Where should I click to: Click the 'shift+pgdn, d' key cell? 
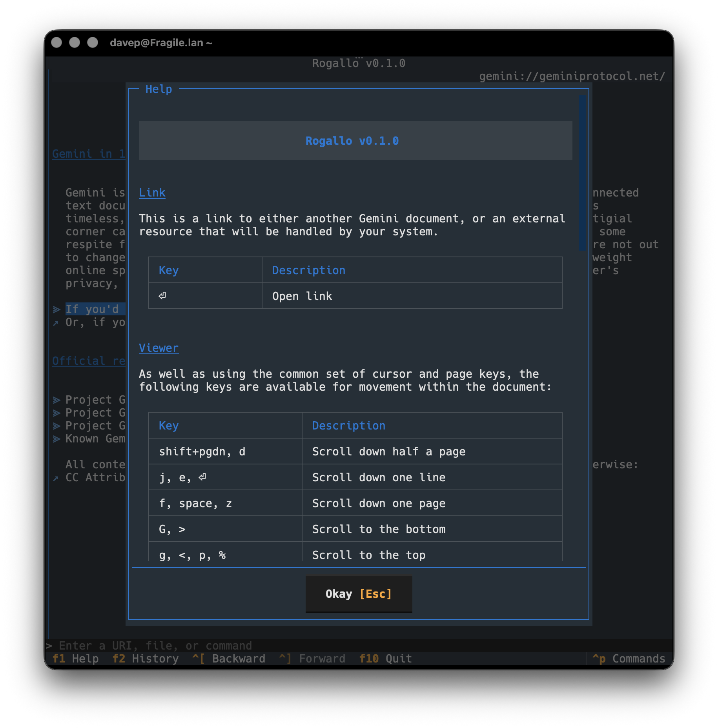tap(225, 451)
